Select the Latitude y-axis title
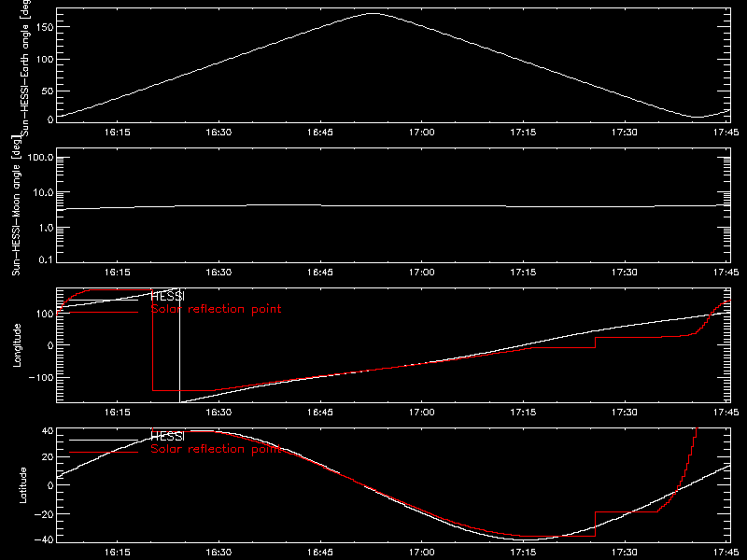The height and width of the screenshot is (560, 747). [22, 485]
